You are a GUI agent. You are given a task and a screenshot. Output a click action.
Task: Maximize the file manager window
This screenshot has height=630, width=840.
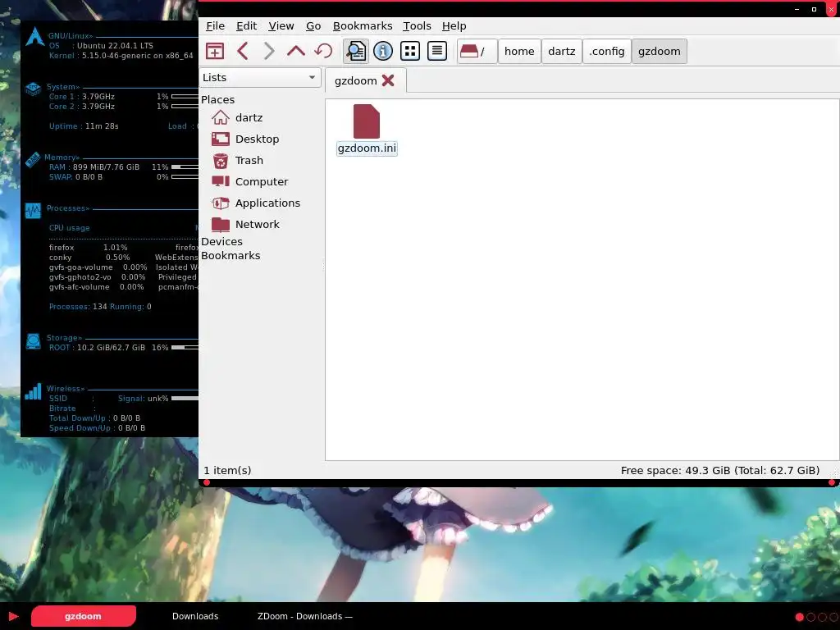pos(814,9)
